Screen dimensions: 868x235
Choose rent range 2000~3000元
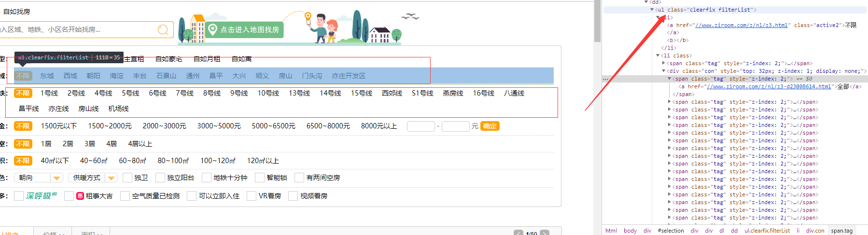tap(164, 126)
